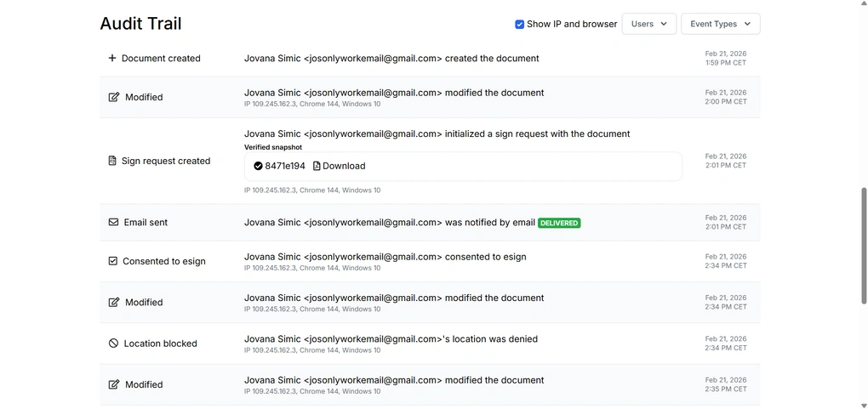Screen dimensions: 868x409
Task: Click the Location blocked label
Action: [x=161, y=344]
